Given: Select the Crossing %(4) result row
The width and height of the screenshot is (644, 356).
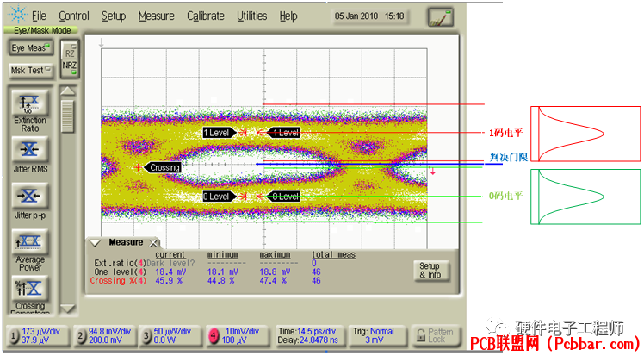Looking at the screenshot, I should click(206, 281).
